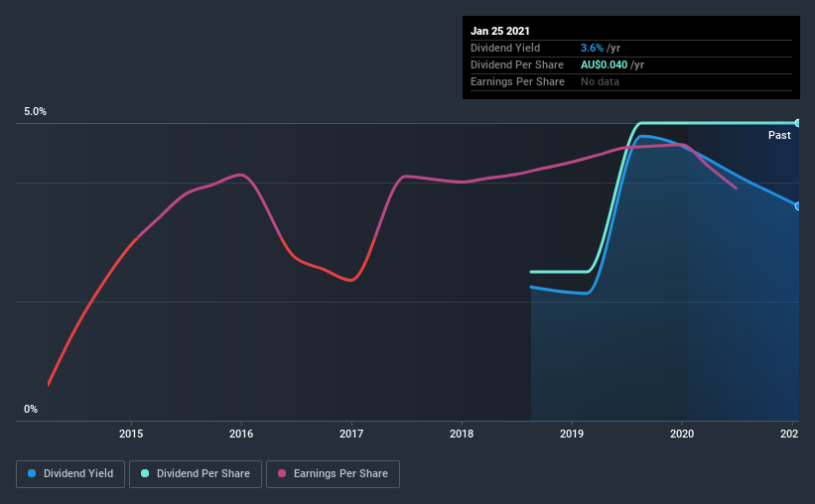The image size is (815, 504).
Task: Select the 2017 x-axis label
Action: pyautogui.click(x=351, y=434)
